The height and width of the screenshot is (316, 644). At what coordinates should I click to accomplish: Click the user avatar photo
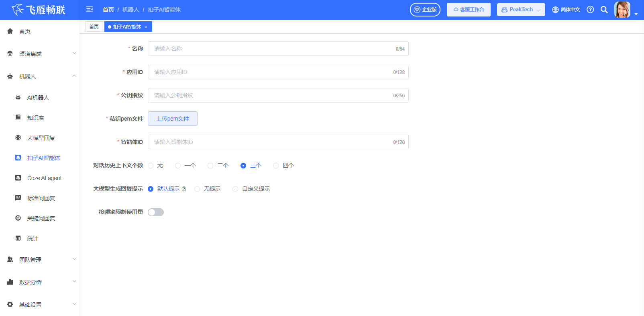(x=622, y=10)
